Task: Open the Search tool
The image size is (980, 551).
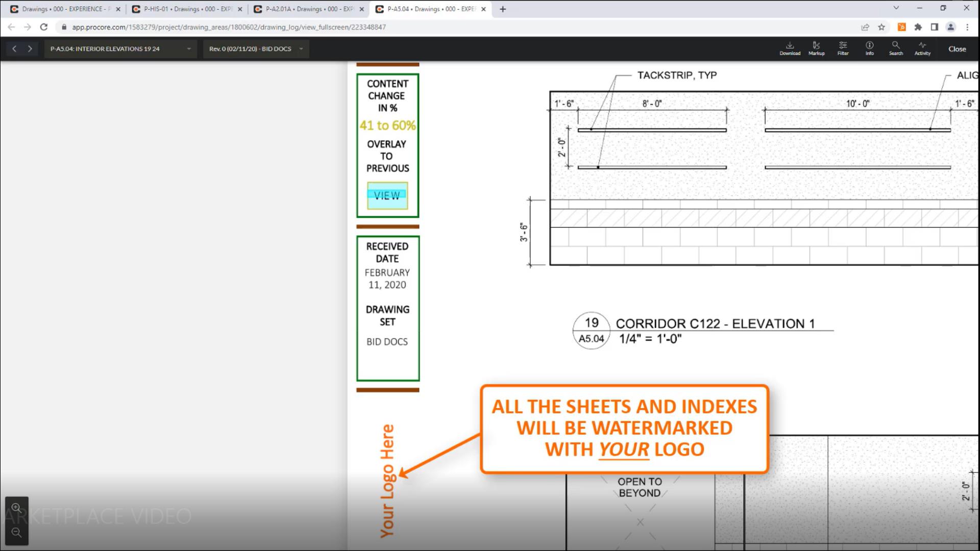Action: point(896,48)
